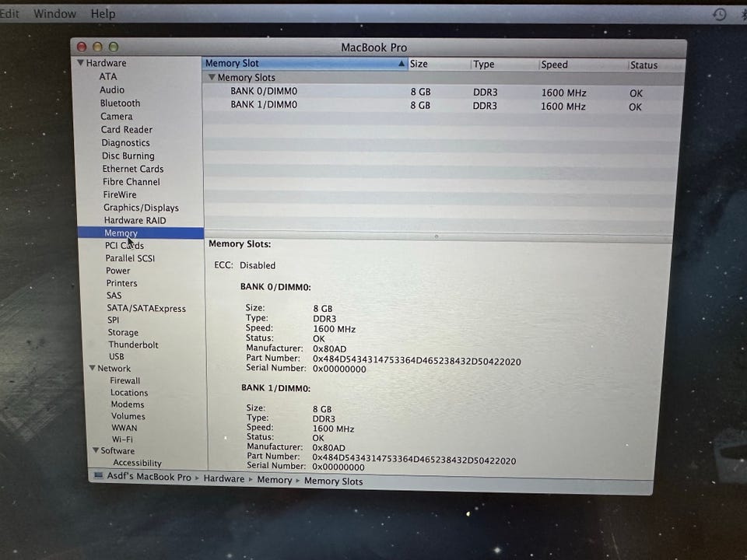Viewport: 747px width, 560px height.
Task: Select Diagnostics in the sidebar
Action: coord(125,143)
